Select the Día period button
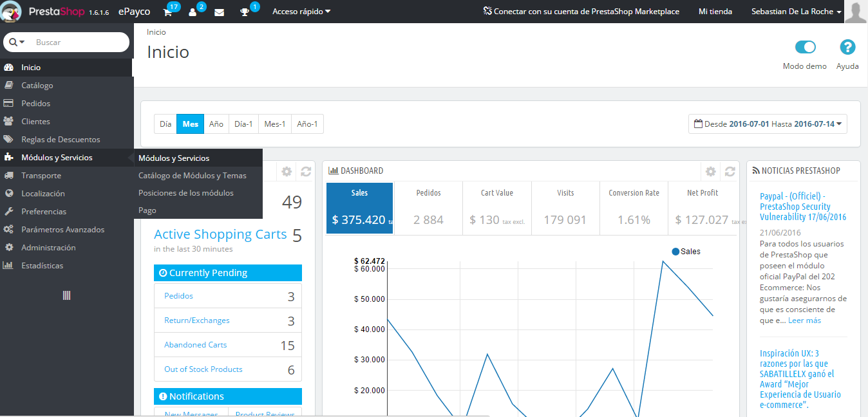 coord(165,124)
